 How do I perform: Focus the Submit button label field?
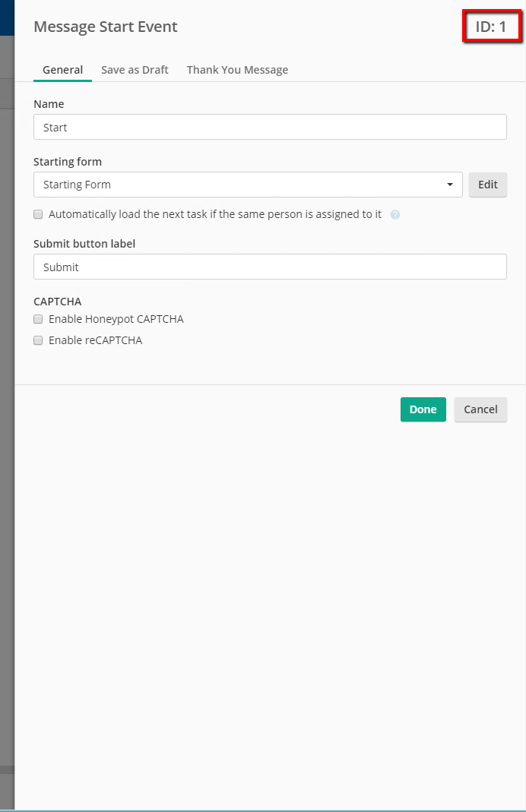(270, 267)
